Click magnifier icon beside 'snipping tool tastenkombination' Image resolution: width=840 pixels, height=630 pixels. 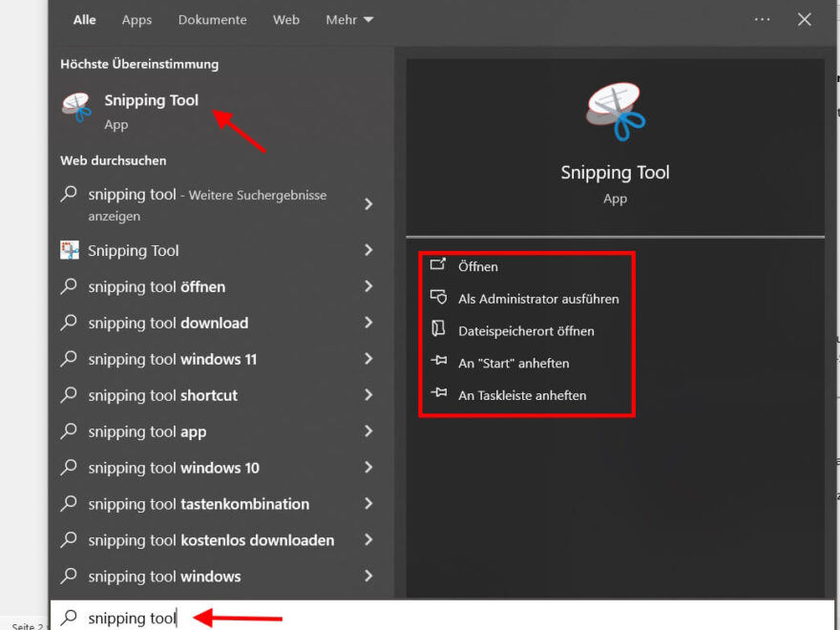click(x=69, y=504)
